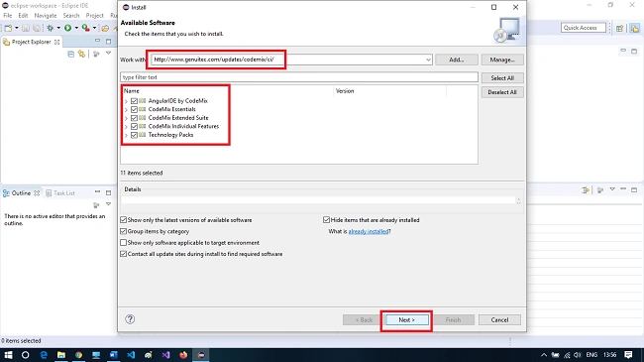Uncheck CodeMix Extended Suite checkbox

click(134, 118)
